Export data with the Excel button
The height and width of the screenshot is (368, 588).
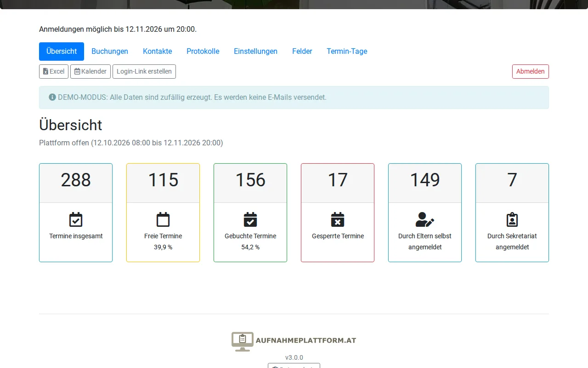[x=54, y=71]
